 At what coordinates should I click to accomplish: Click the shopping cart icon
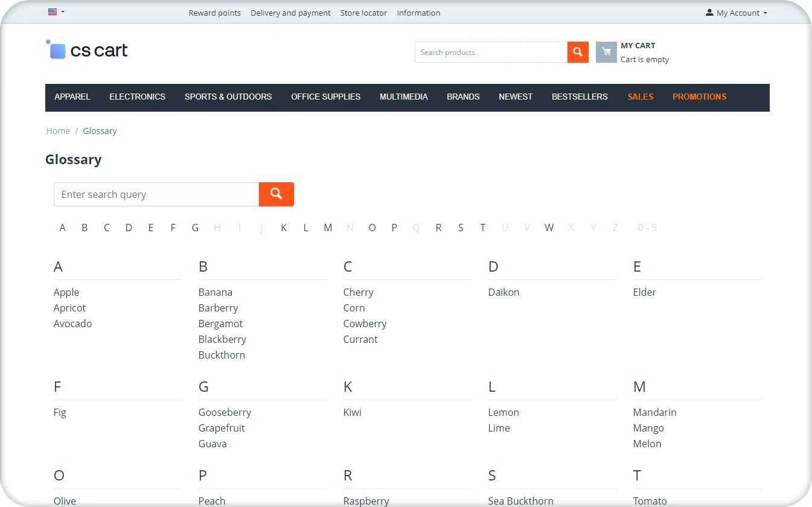pos(606,52)
